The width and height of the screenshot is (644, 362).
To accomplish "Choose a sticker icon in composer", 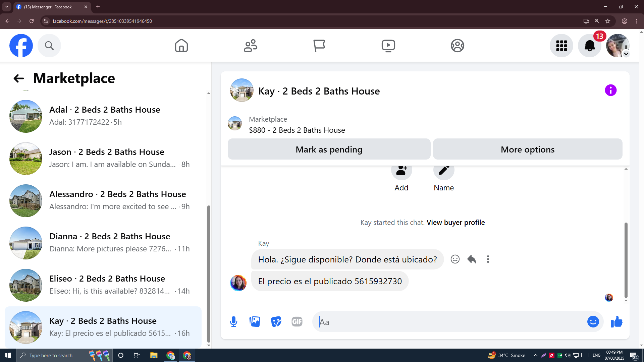I will 276,322.
